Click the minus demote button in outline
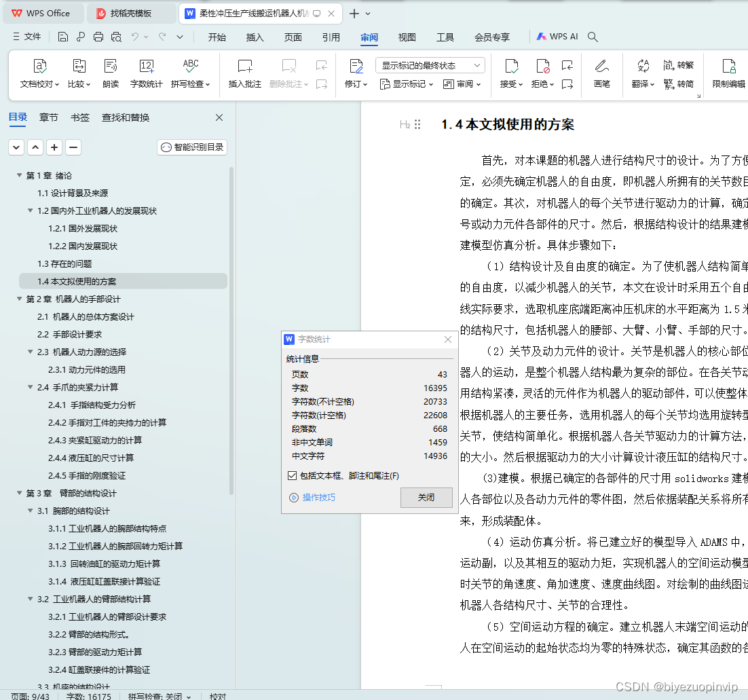 coord(73,147)
